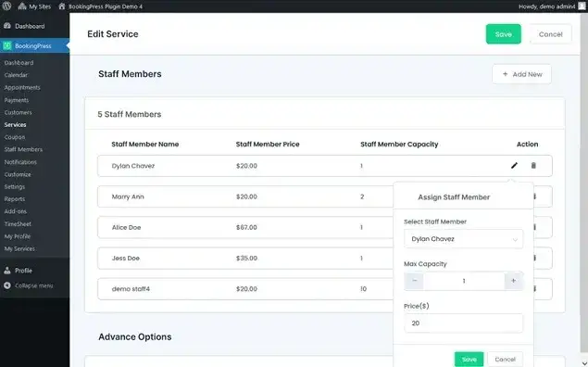Delete Dylan Chavez with the trash icon
Screen dimensions: 588x367
(533, 166)
